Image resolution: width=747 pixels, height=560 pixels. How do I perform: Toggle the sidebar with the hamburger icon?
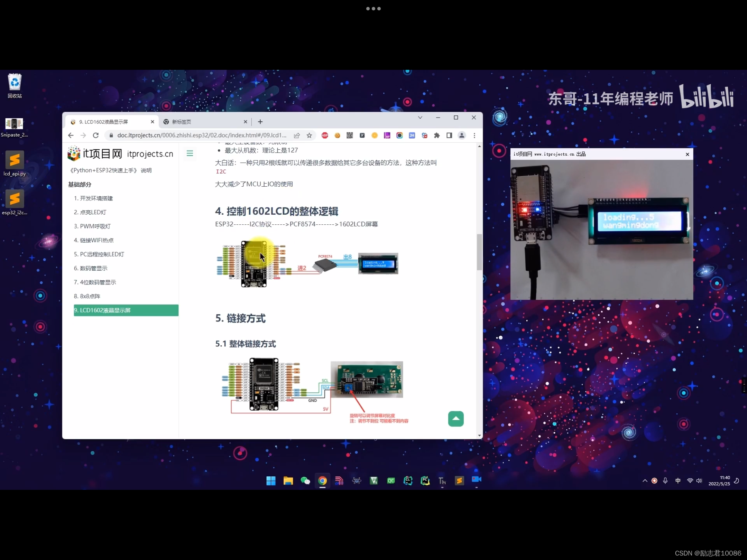190,153
